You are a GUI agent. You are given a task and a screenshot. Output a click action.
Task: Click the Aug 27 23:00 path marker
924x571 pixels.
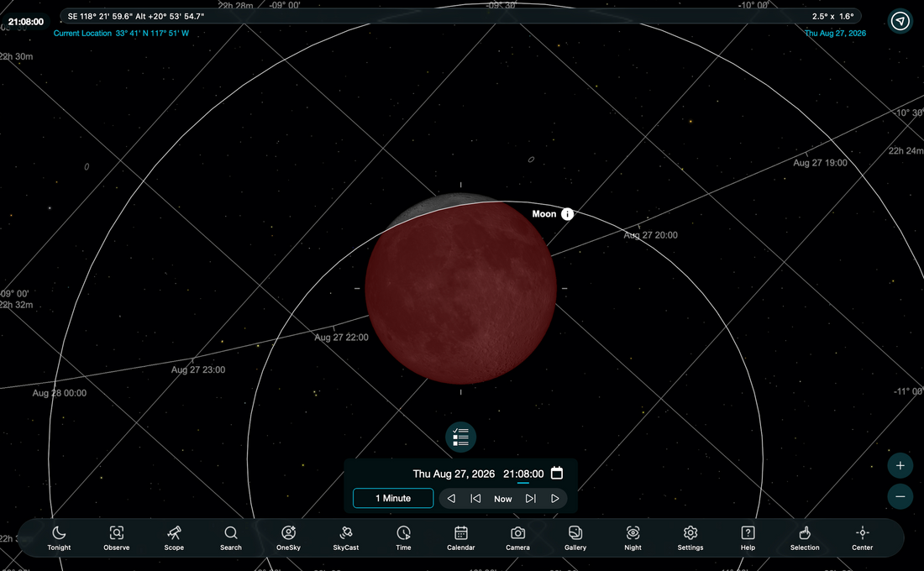point(198,370)
